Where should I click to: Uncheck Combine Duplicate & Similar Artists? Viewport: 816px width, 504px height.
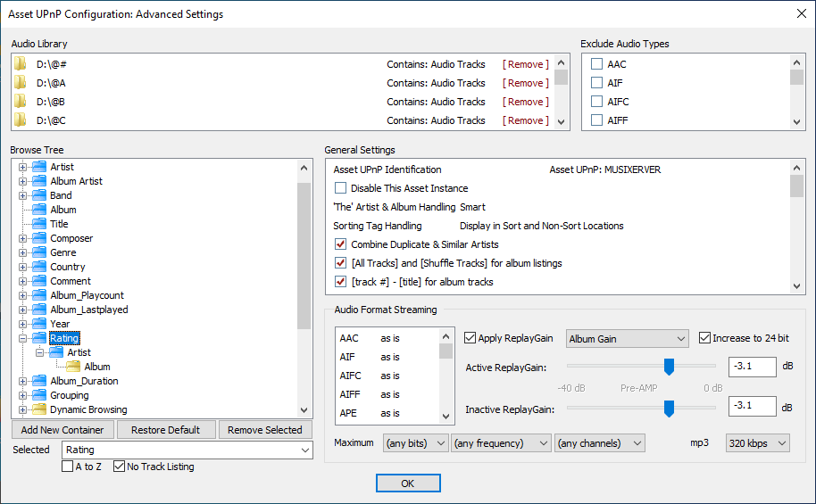340,244
